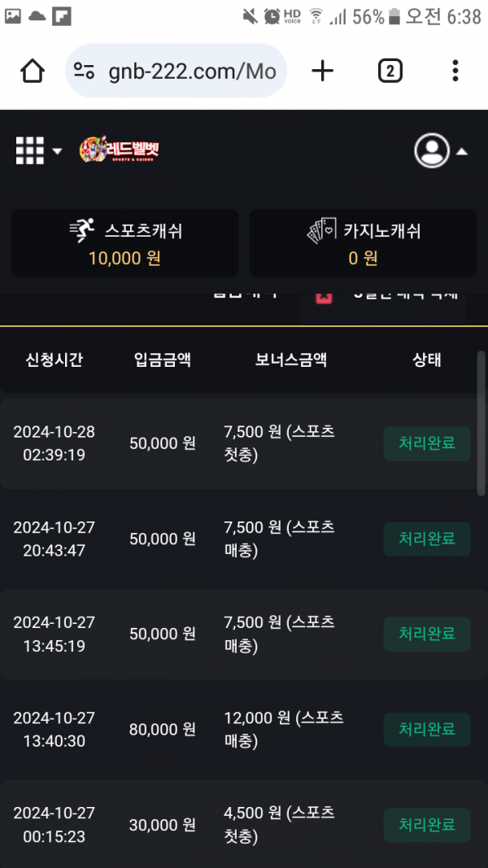Click the vertical scrollbar on the right
This screenshot has height=868, width=488.
pos(481,423)
